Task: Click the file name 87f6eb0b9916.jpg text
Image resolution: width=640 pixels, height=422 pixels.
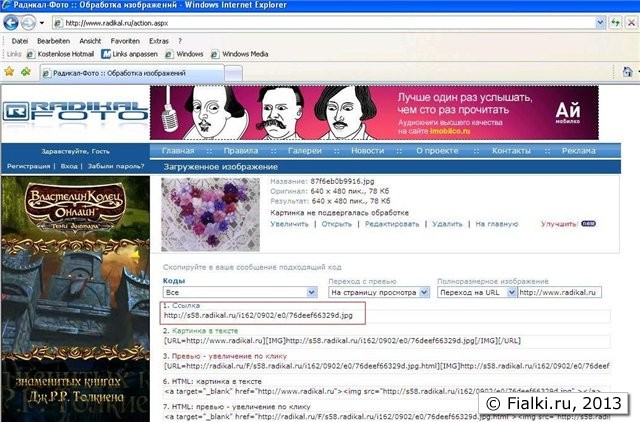Action: (x=342, y=181)
